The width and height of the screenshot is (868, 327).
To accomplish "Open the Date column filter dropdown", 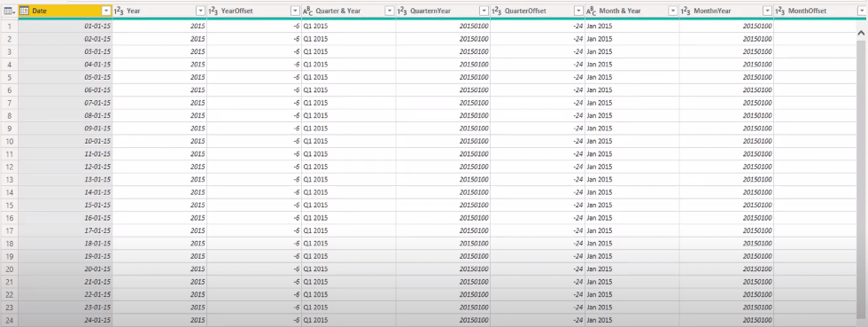I will click(x=106, y=12).
